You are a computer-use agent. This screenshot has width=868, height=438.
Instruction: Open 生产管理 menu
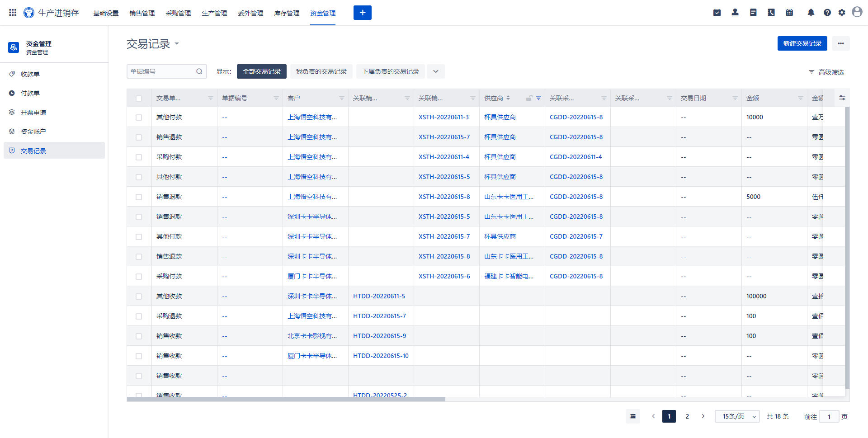[214, 13]
